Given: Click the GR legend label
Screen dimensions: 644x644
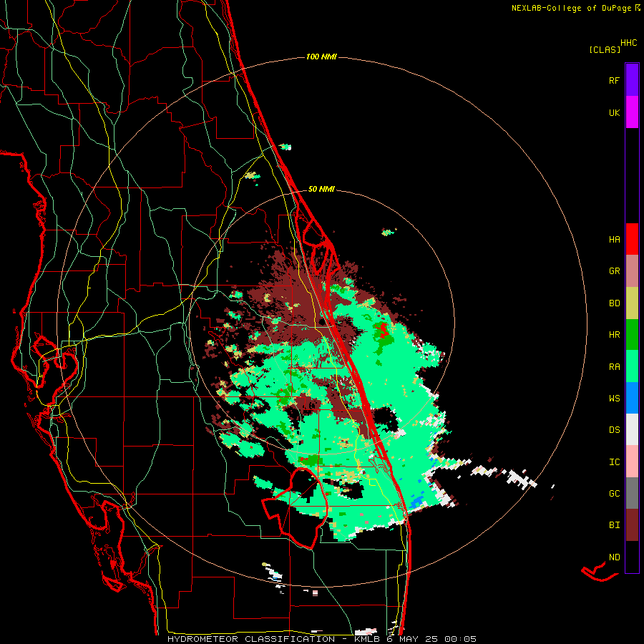Looking at the screenshot, I should tap(615, 271).
